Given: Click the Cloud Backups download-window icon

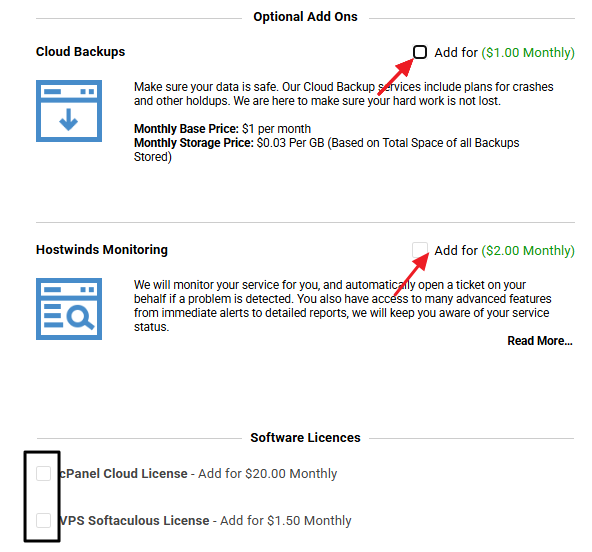Looking at the screenshot, I should tap(69, 111).
